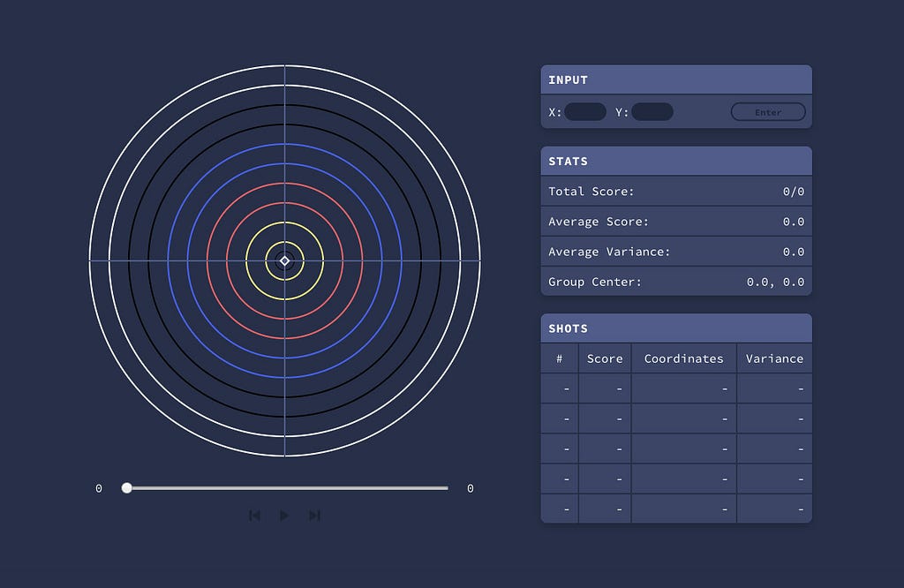The image size is (904, 588).
Task: Click the Group Center value 0.0, 0.0
Action: click(775, 282)
